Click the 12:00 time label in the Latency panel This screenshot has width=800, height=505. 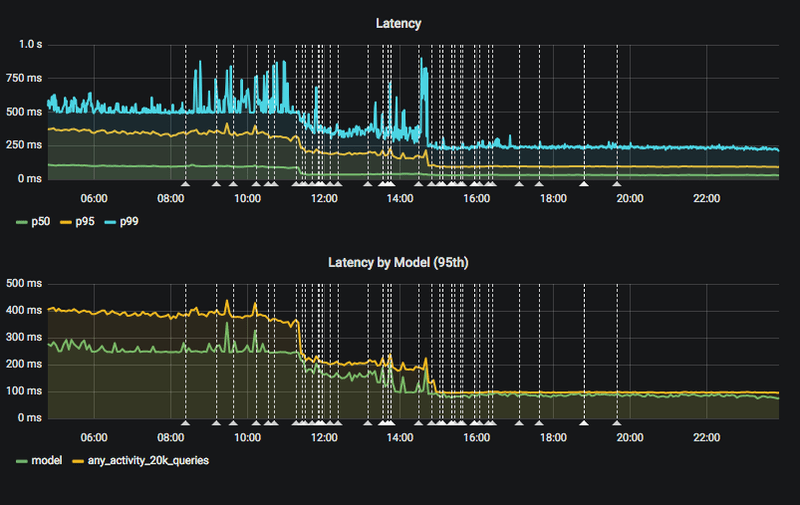(x=324, y=198)
